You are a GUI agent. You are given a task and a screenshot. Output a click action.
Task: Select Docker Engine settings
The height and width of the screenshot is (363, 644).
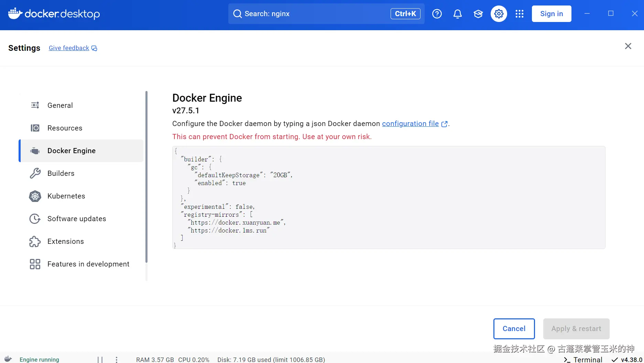[x=81, y=150]
